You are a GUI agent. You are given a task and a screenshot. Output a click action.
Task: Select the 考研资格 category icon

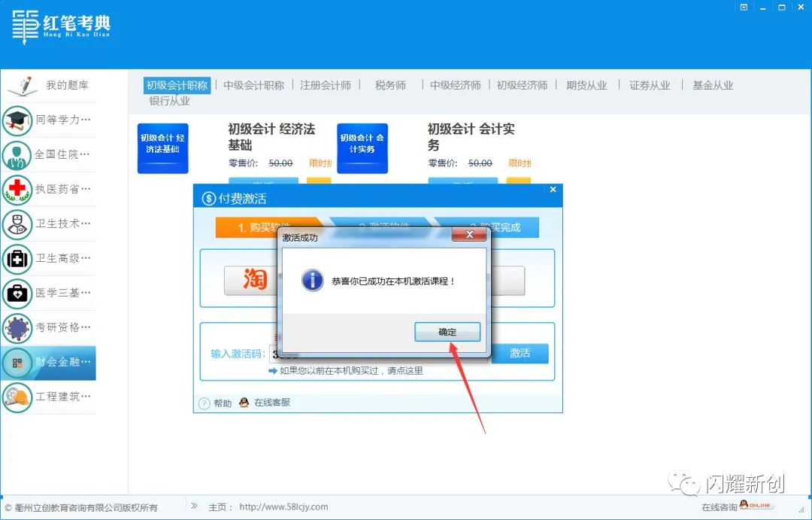17,327
